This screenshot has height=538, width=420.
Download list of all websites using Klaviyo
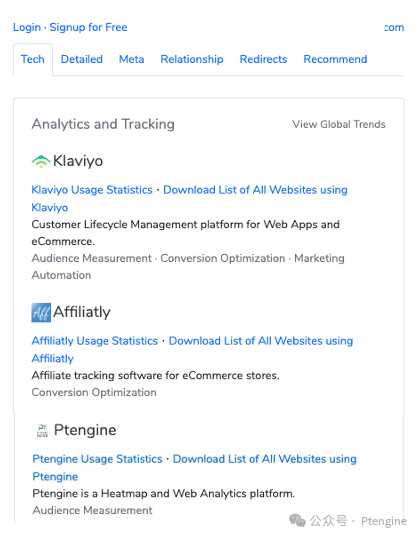click(x=189, y=199)
